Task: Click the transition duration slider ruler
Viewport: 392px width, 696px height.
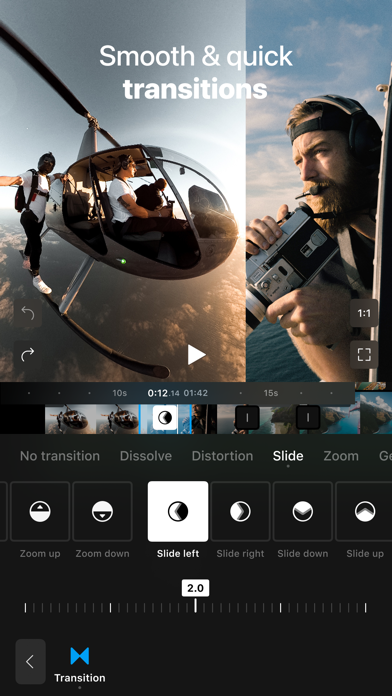Action: tap(195, 608)
